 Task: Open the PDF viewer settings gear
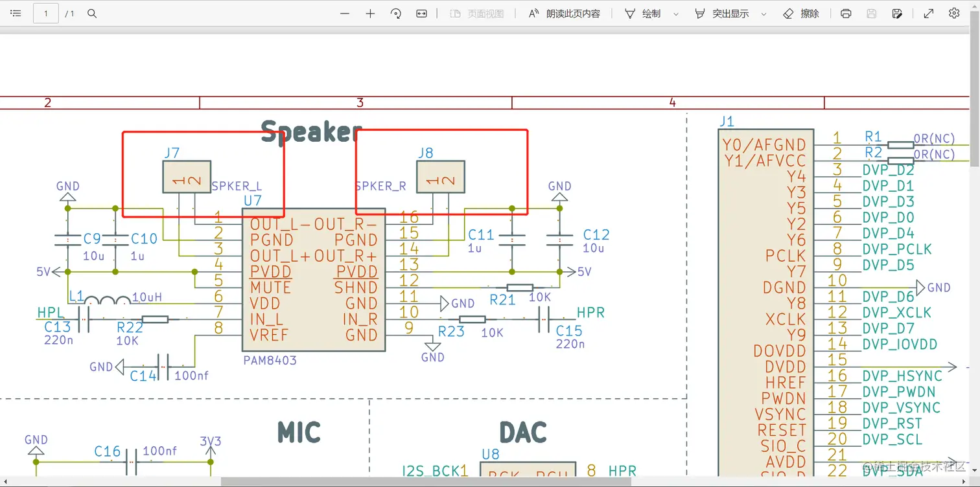click(x=954, y=14)
